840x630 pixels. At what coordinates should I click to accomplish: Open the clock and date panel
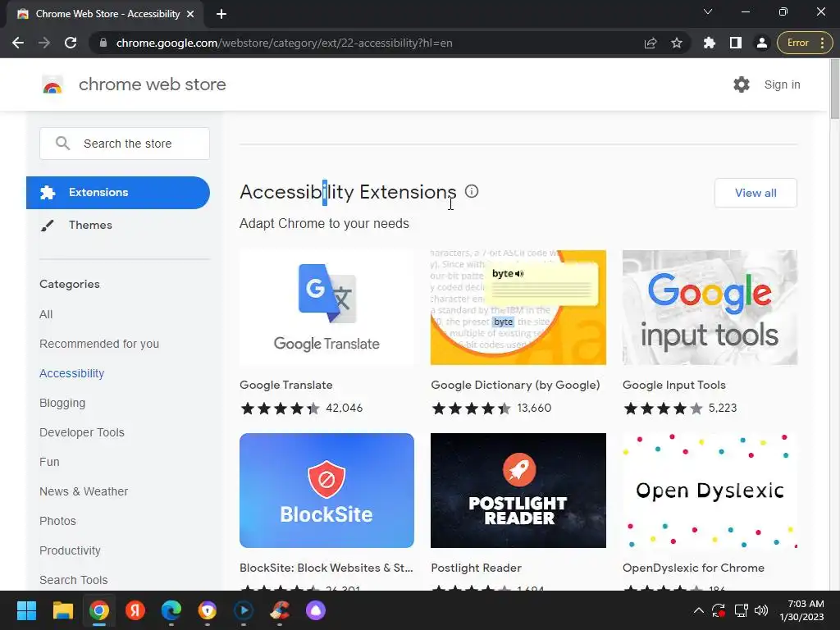pos(802,610)
